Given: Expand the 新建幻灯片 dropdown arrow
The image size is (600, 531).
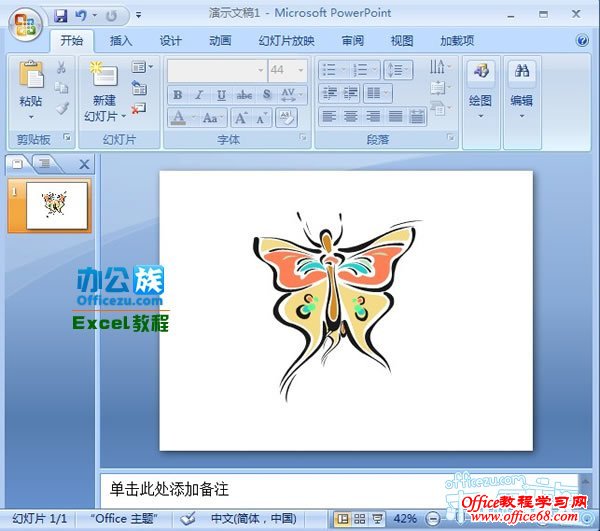Looking at the screenshot, I should coord(123,116).
